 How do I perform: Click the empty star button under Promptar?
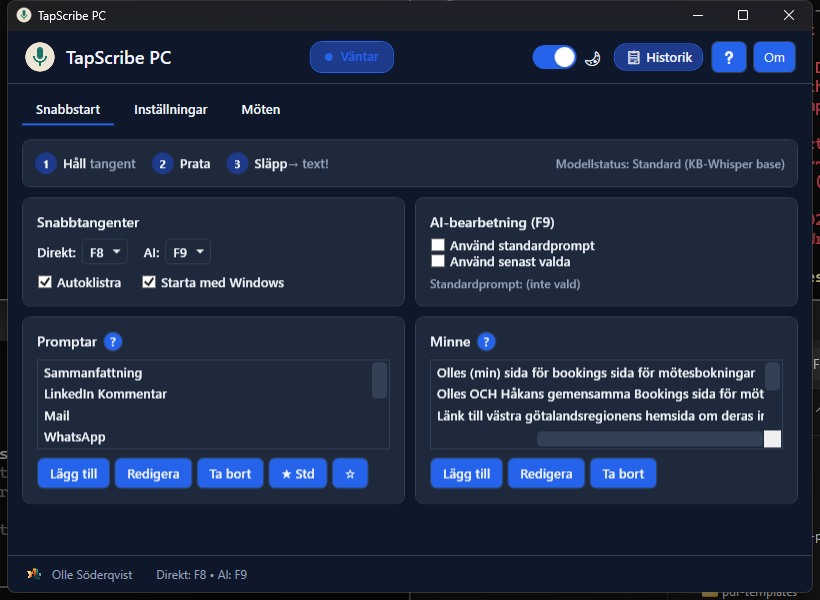350,473
